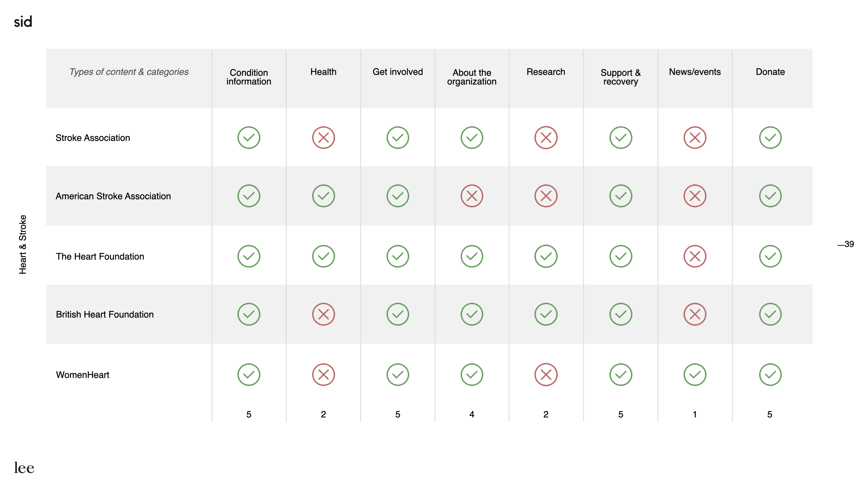Image resolution: width=868 pixels, height=488 pixels.
Task: Click The Heart Foundation's green Research check
Action: tap(546, 256)
